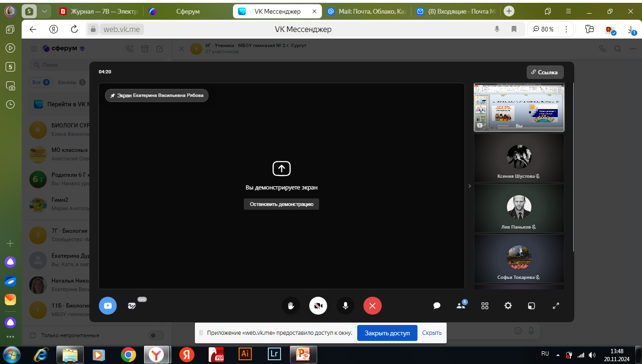Open the БИОЛОГИ СУР chat
The height and width of the screenshot is (364, 642).
[x=59, y=130]
